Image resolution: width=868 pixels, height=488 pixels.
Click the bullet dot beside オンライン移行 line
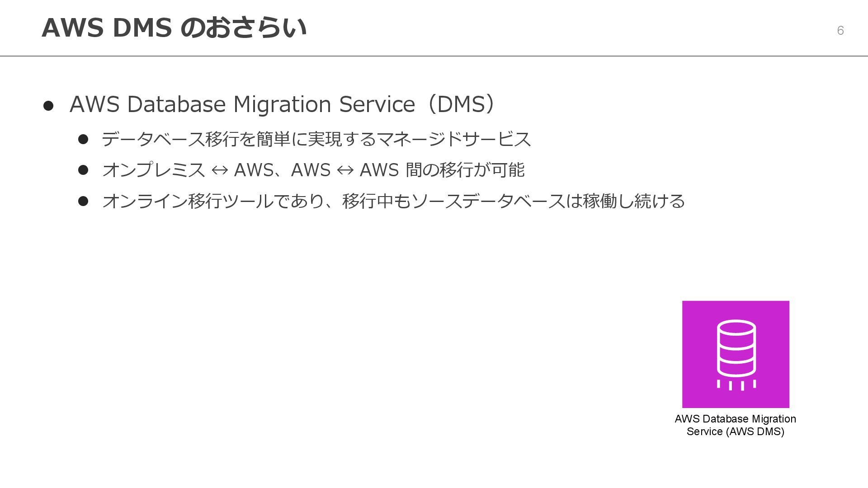[83, 201]
